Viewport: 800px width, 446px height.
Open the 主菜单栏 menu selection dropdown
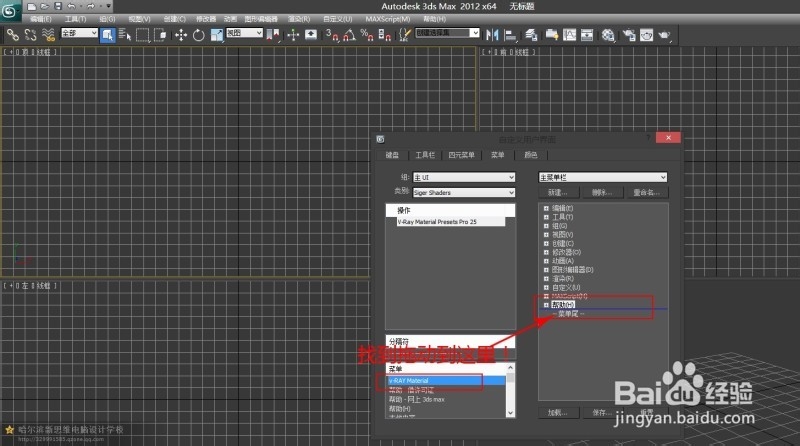tap(603, 177)
